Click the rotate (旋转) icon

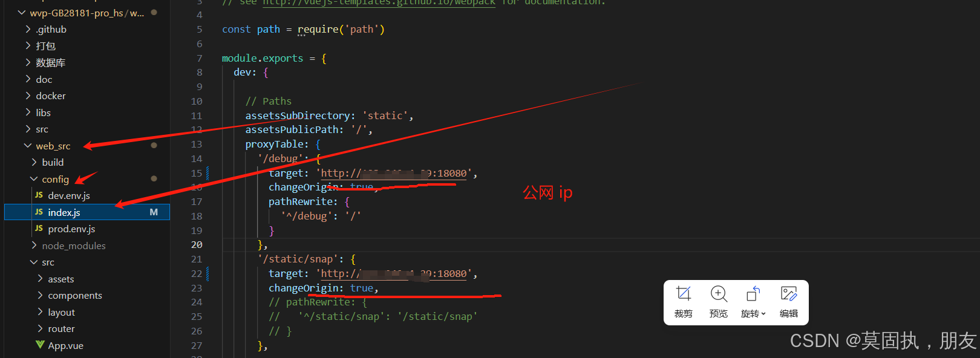(753, 294)
